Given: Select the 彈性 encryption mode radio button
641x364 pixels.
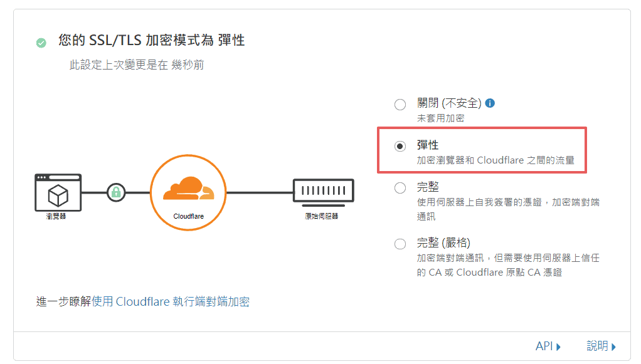Looking at the screenshot, I should (400, 146).
